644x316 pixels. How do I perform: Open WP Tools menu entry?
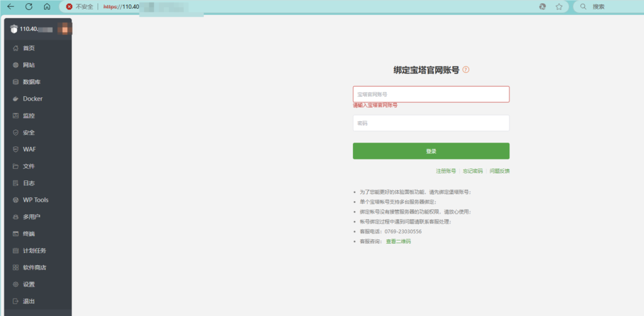[36, 200]
